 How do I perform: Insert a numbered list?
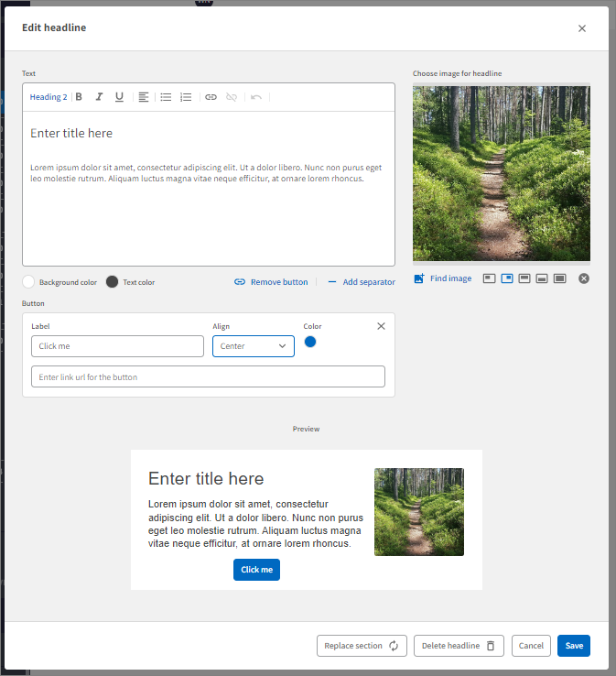point(186,97)
